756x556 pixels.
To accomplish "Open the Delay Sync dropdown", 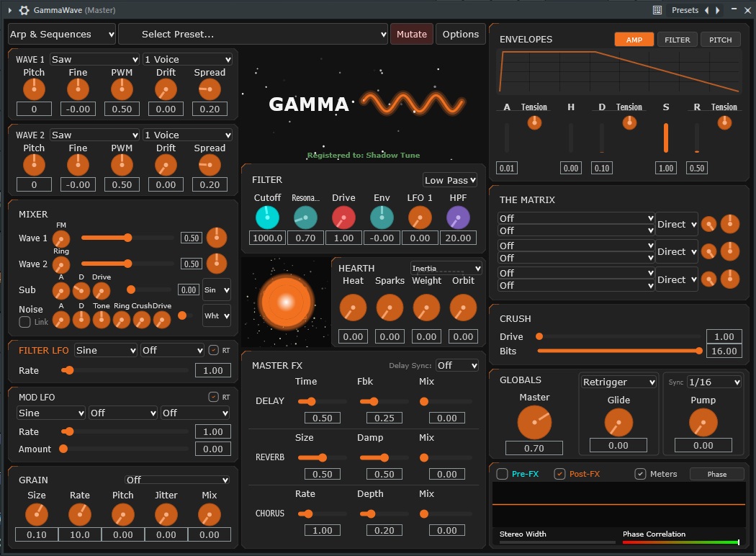I will click(x=456, y=366).
